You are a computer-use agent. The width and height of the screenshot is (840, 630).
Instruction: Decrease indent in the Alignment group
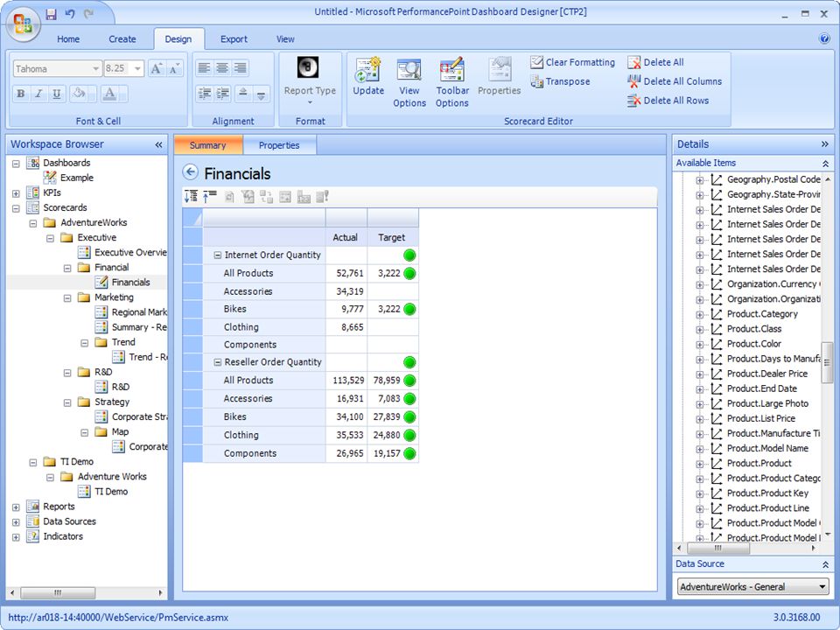point(204,94)
